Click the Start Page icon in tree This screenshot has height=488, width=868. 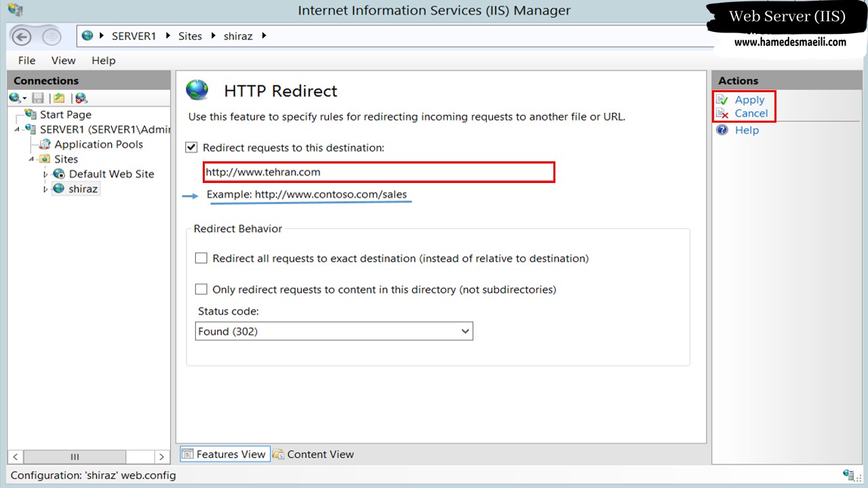(31, 114)
